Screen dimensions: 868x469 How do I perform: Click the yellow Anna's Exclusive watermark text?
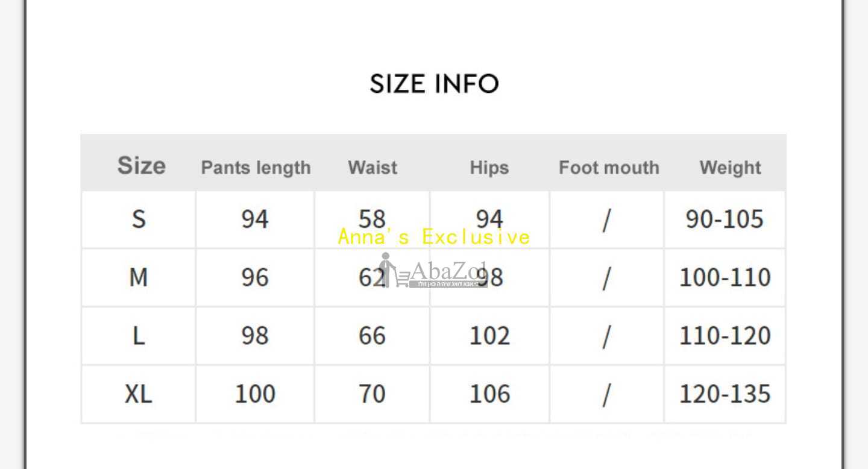pyautogui.click(x=434, y=237)
